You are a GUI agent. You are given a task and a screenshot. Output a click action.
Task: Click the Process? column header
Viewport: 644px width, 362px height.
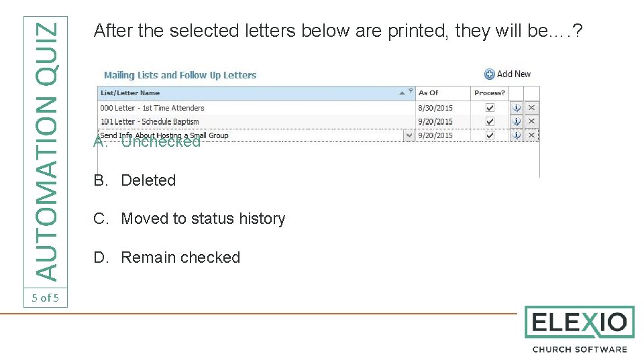[490, 93]
